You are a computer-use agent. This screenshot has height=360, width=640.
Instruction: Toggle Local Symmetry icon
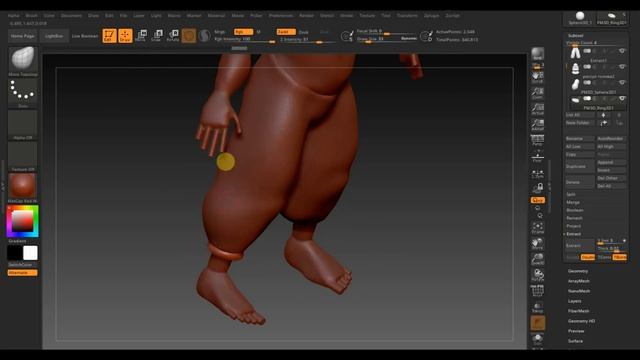(x=538, y=174)
